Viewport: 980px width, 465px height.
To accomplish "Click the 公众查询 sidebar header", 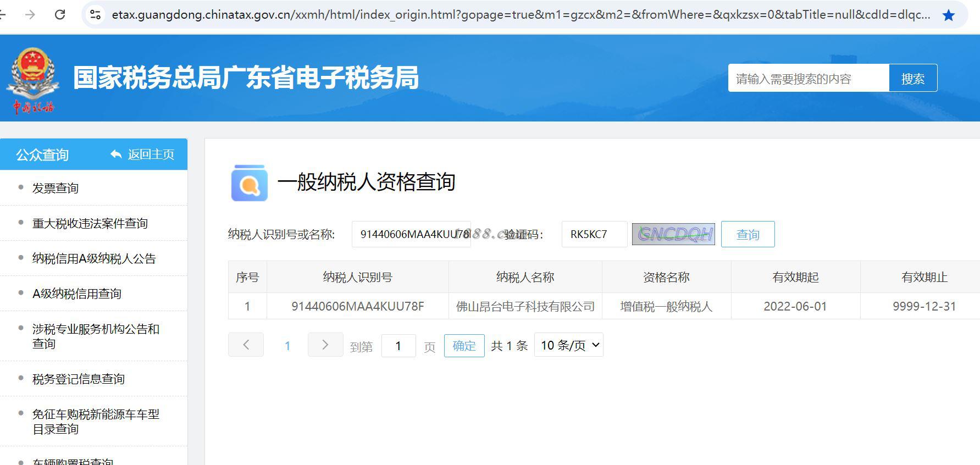I will pos(42,155).
